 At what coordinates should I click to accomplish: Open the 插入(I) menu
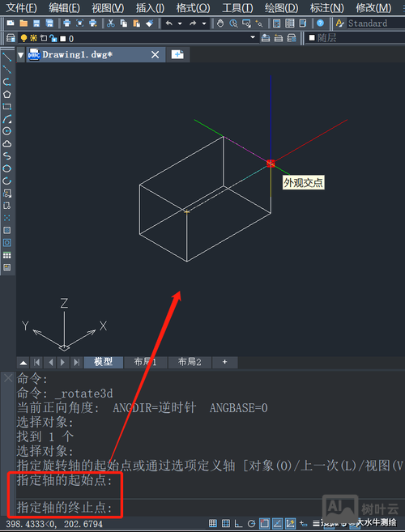pos(151,7)
